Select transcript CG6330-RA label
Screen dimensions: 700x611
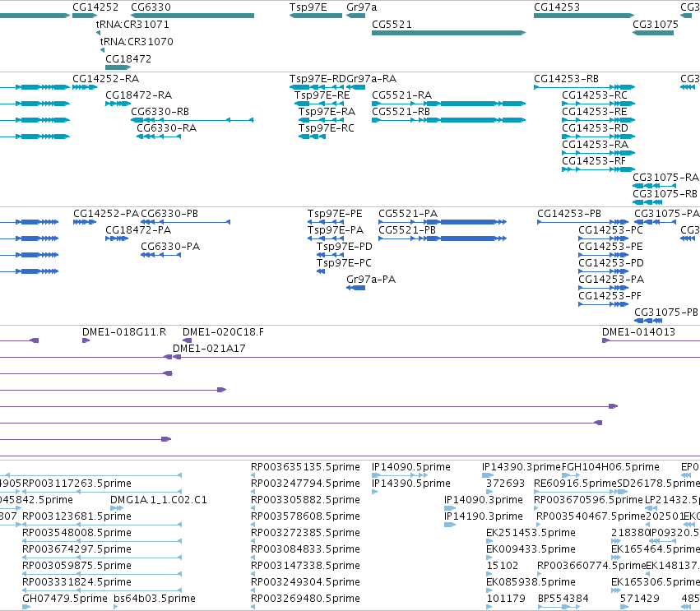[166, 128]
